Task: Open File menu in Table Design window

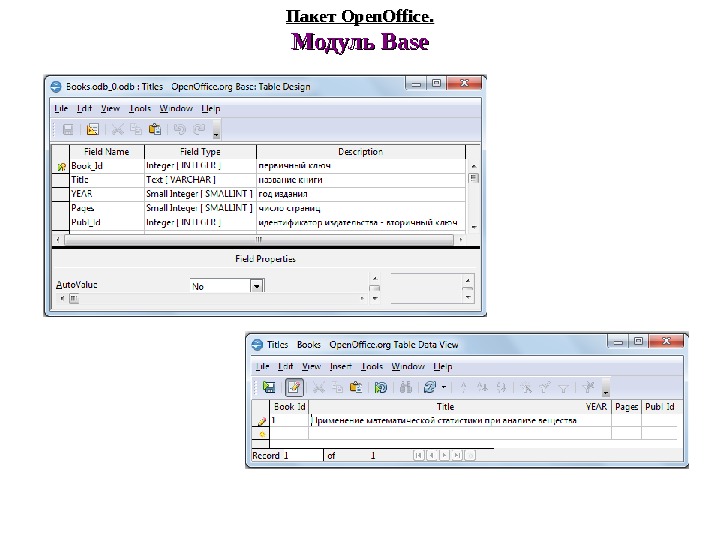Action: point(61,108)
